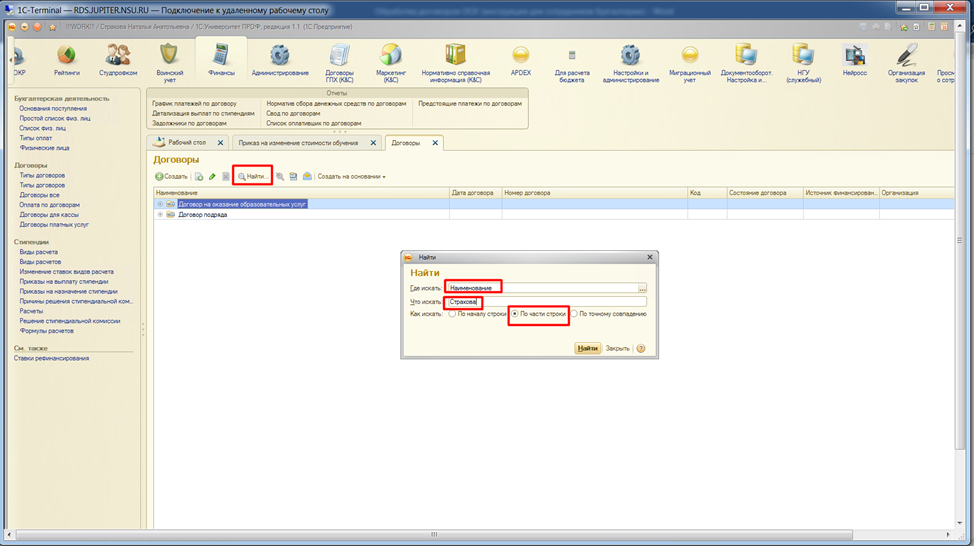Select 'По точному совпадению' radio option

[x=574, y=314]
